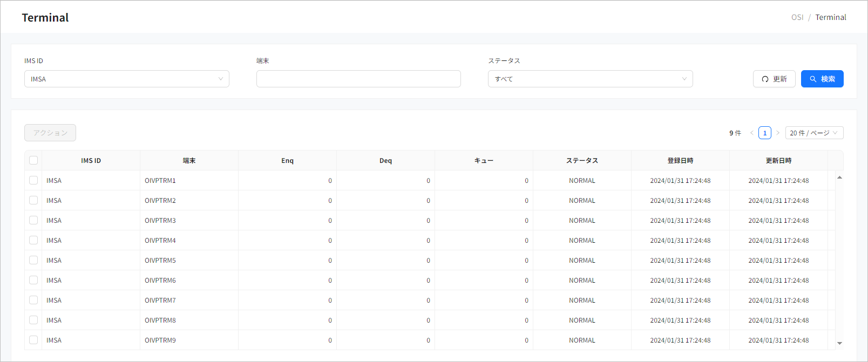
Task: Go to previous page arrow
Action: tap(751, 133)
